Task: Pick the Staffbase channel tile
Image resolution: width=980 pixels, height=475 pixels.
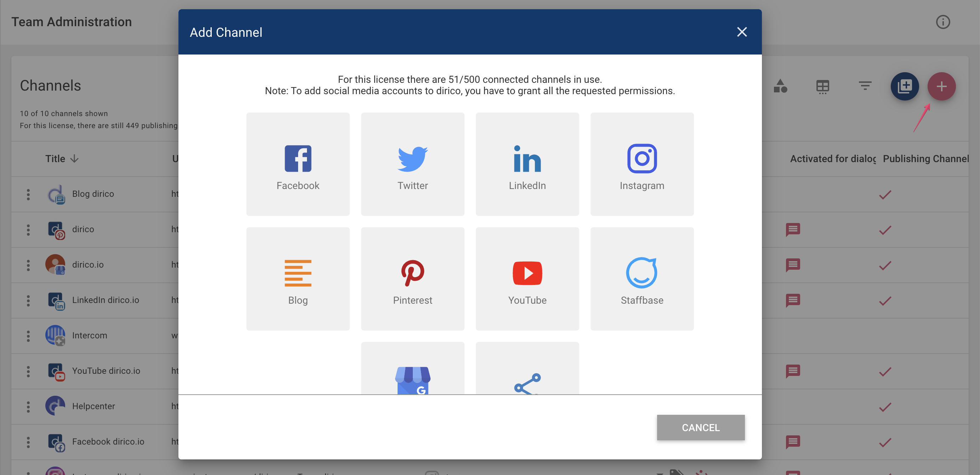Action: pos(642,279)
